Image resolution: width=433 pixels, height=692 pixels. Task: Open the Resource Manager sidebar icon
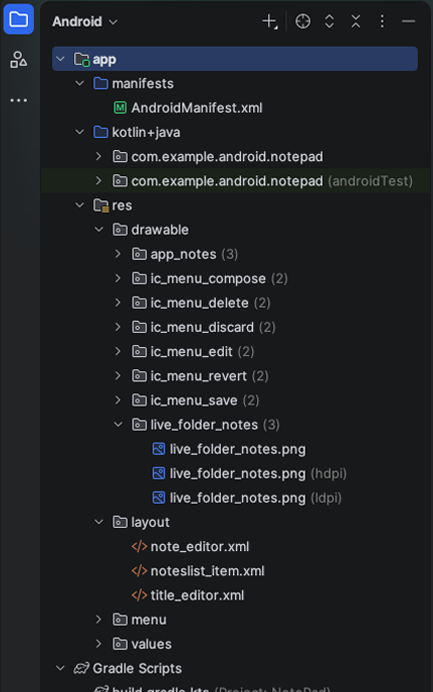click(x=19, y=60)
